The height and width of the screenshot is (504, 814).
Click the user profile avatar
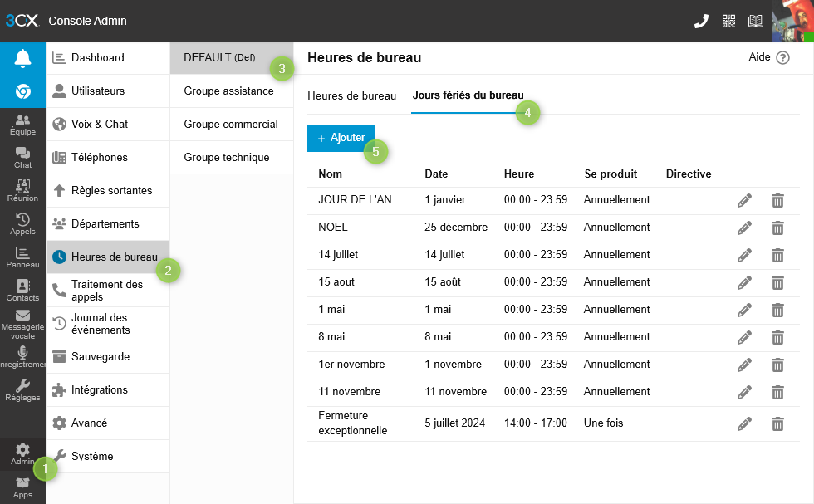coord(792,21)
